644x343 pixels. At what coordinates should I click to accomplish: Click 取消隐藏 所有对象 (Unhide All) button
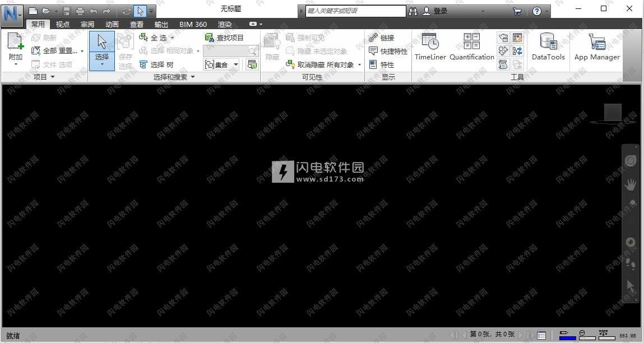pyautogui.click(x=320, y=64)
